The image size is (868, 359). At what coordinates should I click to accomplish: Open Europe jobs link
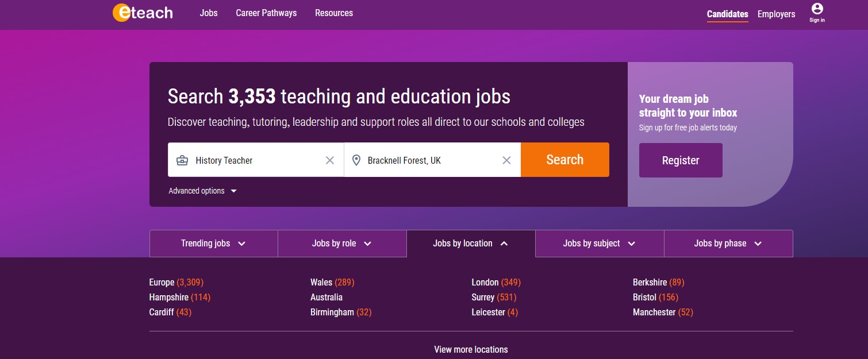[x=176, y=283]
